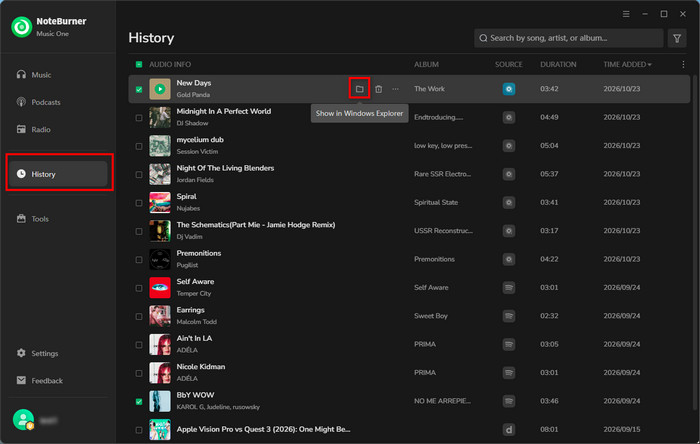Screen dimensions: 700x444
Task: Sort by the TIME ADDED column arrow
Action: [x=650, y=65]
